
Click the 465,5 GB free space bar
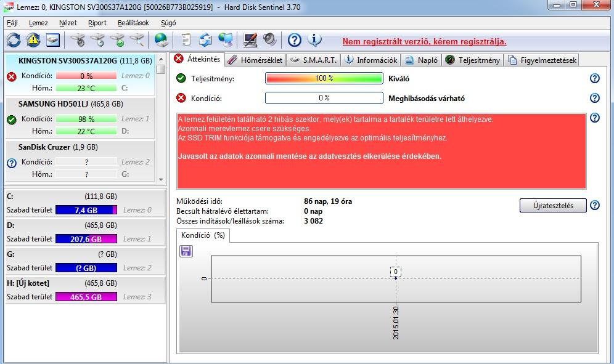[x=86, y=297]
